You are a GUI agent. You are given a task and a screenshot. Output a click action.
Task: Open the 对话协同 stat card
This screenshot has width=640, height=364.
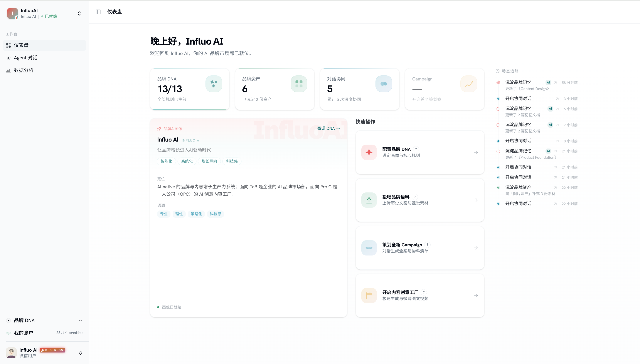[360, 89]
